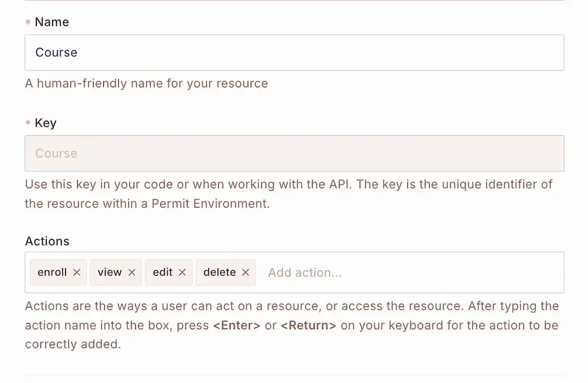The height and width of the screenshot is (383, 588).
Task: Click the bold <Return> hint text
Action: [308, 326]
